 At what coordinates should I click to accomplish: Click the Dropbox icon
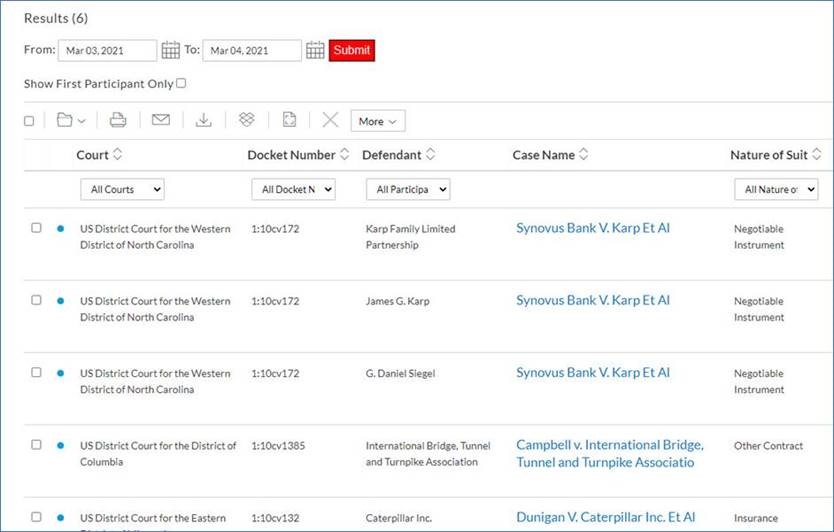(246, 120)
